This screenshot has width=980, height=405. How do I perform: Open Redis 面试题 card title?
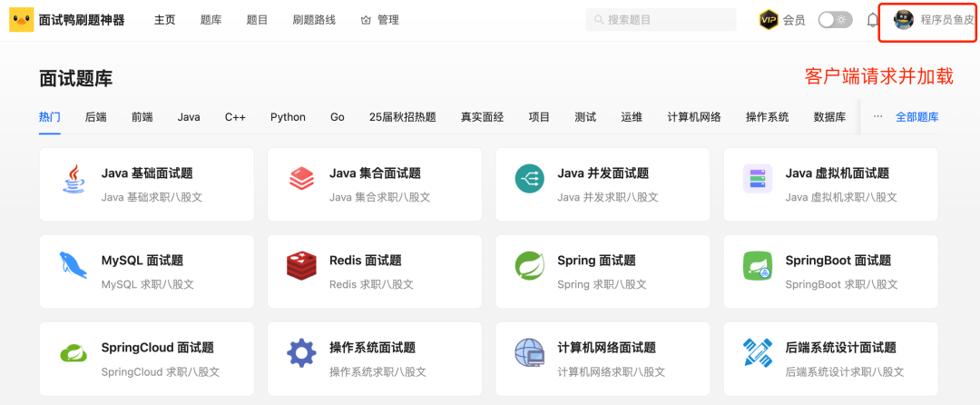(366, 260)
